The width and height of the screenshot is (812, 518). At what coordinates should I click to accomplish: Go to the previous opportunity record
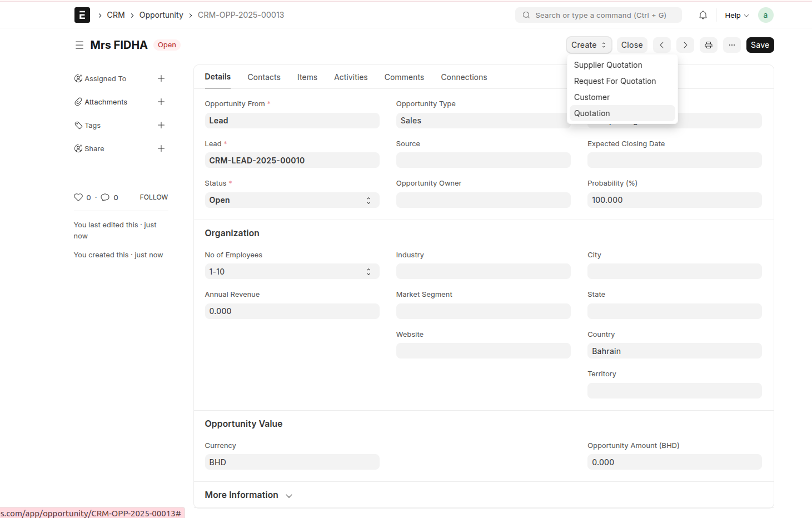click(x=661, y=45)
